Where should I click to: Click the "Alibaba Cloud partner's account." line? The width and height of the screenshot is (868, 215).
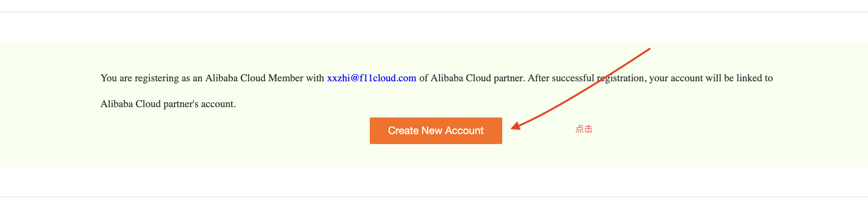pyautogui.click(x=168, y=104)
